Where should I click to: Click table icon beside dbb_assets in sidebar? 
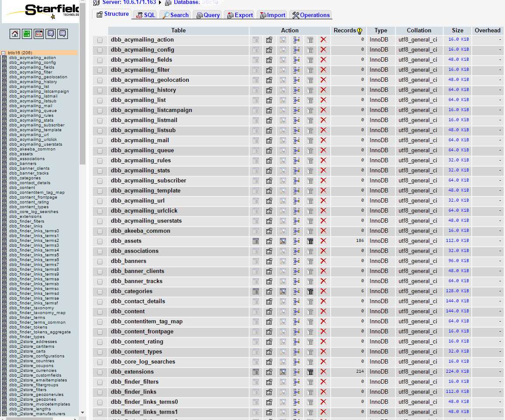(x=4, y=154)
